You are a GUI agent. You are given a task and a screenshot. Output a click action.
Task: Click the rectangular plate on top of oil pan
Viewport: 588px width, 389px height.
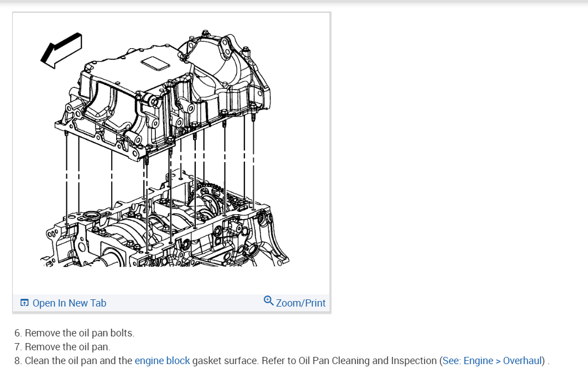point(155,64)
